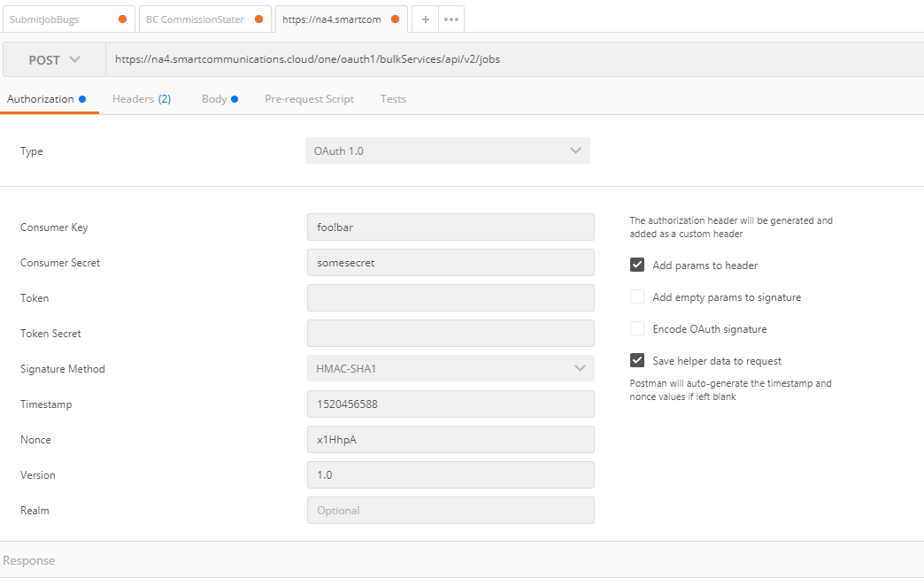Enable Add empty params to signature
This screenshot has height=585, width=924.
(637, 296)
